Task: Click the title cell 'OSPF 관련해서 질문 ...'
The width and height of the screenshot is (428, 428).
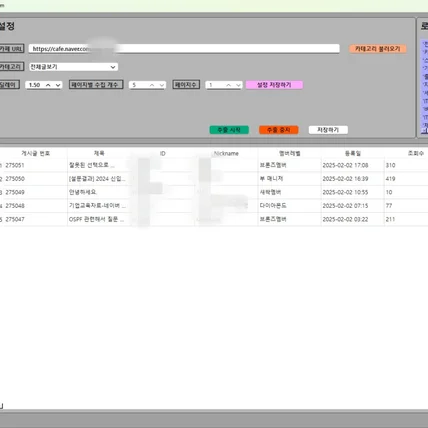Action: pos(99,219)
